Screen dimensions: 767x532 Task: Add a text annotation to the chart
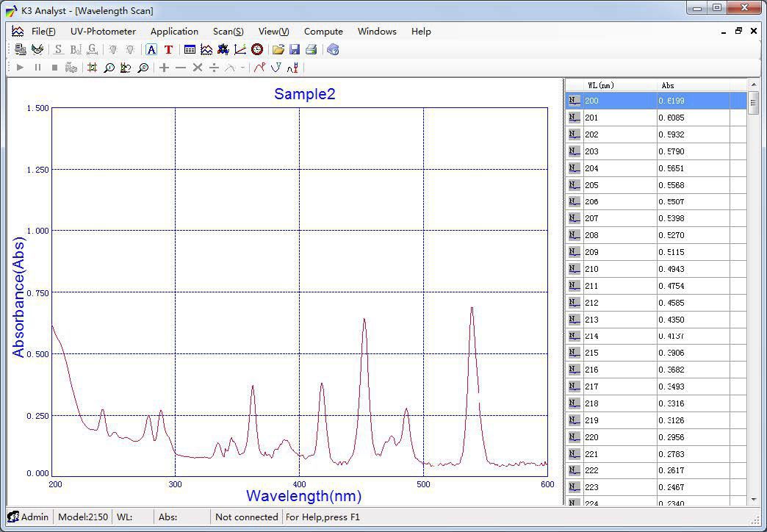[168, 49]
